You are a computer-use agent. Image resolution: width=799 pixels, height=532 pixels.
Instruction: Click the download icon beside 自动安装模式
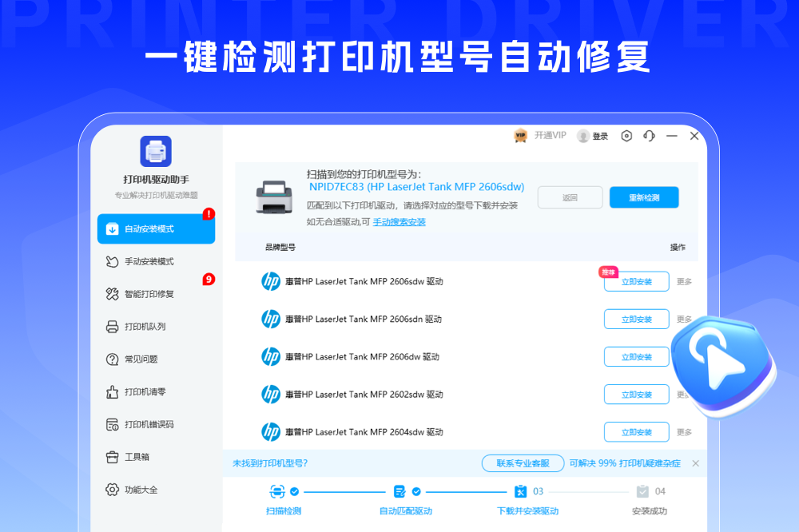tap(112, 229)
